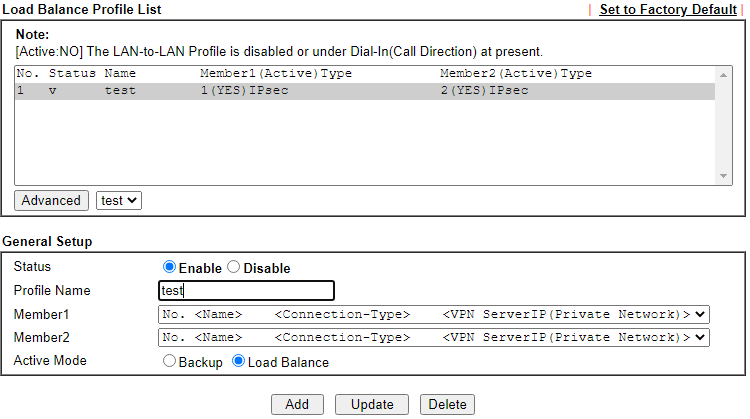
Task: Click the Load Balance Profile List title
Action: 81,9
